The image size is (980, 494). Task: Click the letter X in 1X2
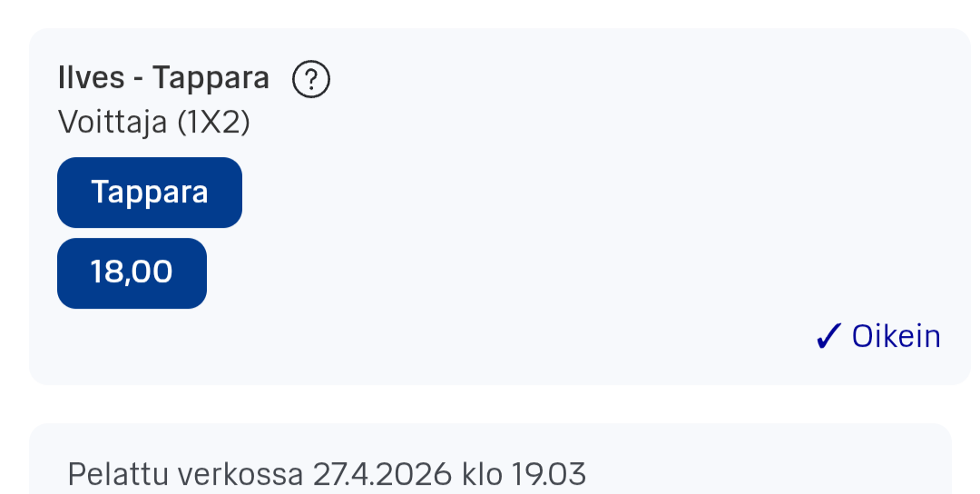point(212,122)
